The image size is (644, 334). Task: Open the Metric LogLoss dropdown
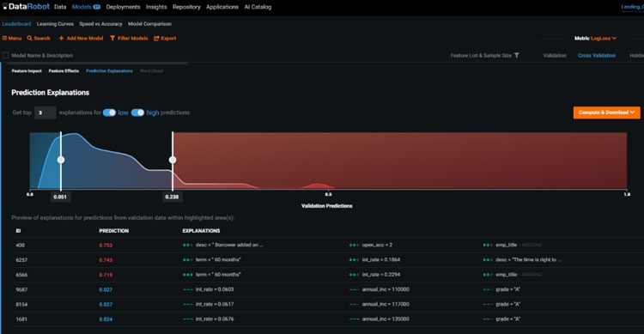pyautogui.click(x=595, y=38)
